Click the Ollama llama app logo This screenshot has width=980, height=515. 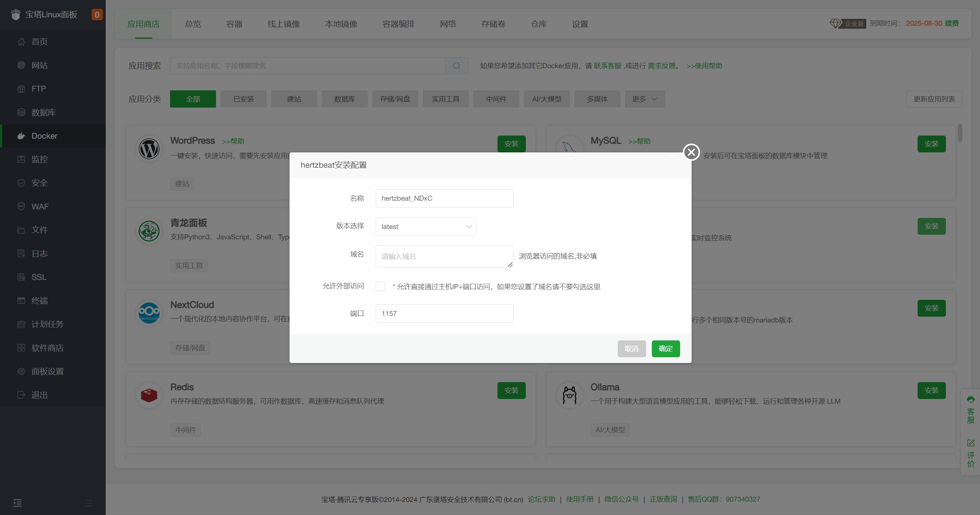click(x=569, y=396)
